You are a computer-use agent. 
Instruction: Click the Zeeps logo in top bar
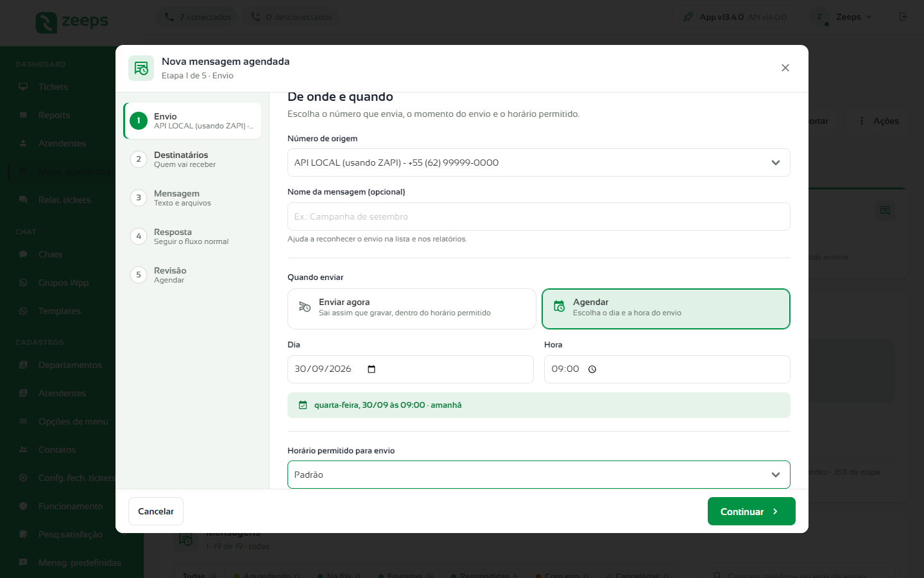pos(72,22)
